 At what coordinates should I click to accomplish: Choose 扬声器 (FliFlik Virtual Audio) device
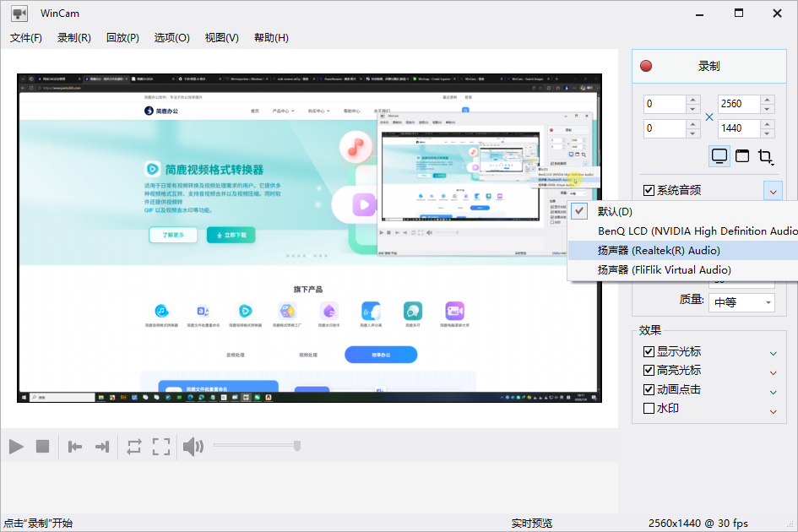(x=683, y=270)
